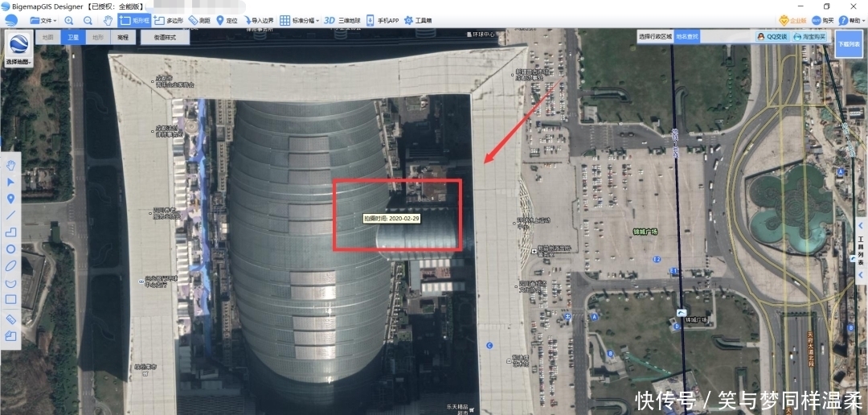Select the arrow pointer tool in the left panel

coord(10,182)
